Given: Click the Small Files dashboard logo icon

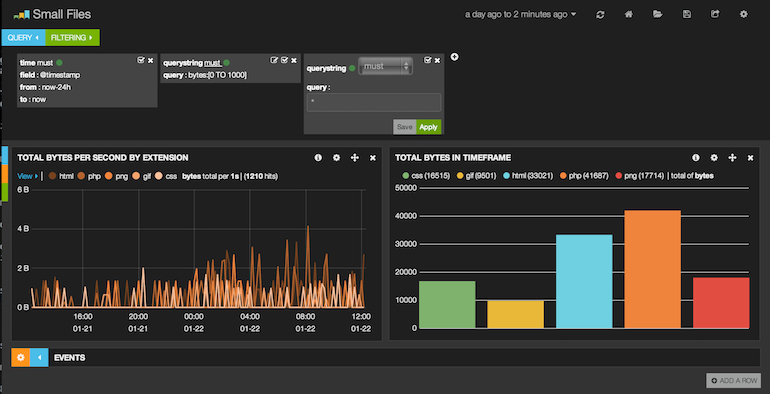Looking at the screenshot, I should click(22, 15).
